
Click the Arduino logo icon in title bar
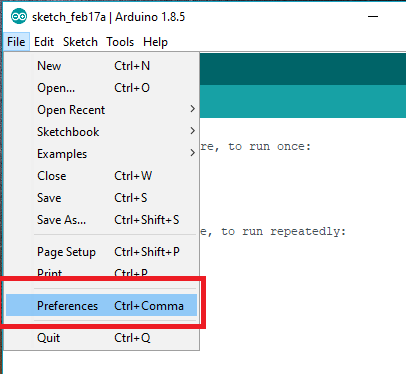pyautogui.click(x=19, y=16)
